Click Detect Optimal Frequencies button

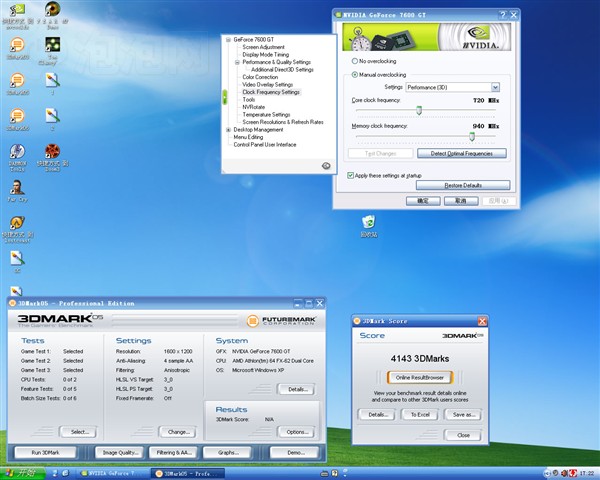461,153
